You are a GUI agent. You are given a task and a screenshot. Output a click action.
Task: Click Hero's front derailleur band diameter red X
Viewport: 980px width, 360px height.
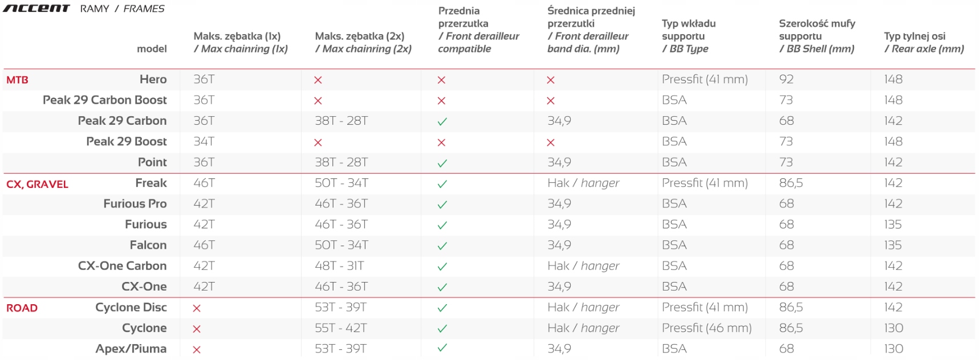tap(551, 80)
